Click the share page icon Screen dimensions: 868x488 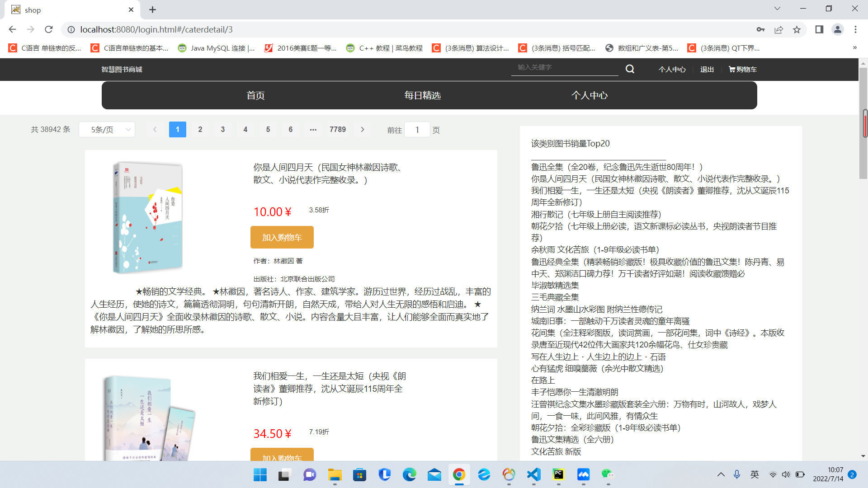click(x=778, y=29)
